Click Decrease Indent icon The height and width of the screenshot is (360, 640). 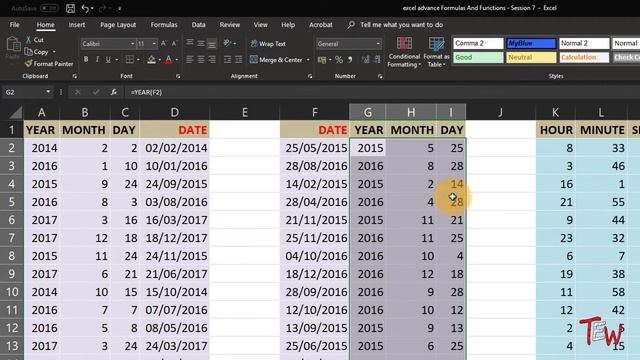[x=227, y=60]
